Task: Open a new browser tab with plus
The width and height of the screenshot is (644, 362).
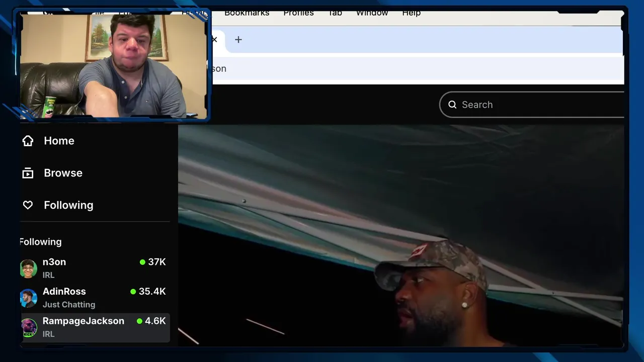Action: 238,39
